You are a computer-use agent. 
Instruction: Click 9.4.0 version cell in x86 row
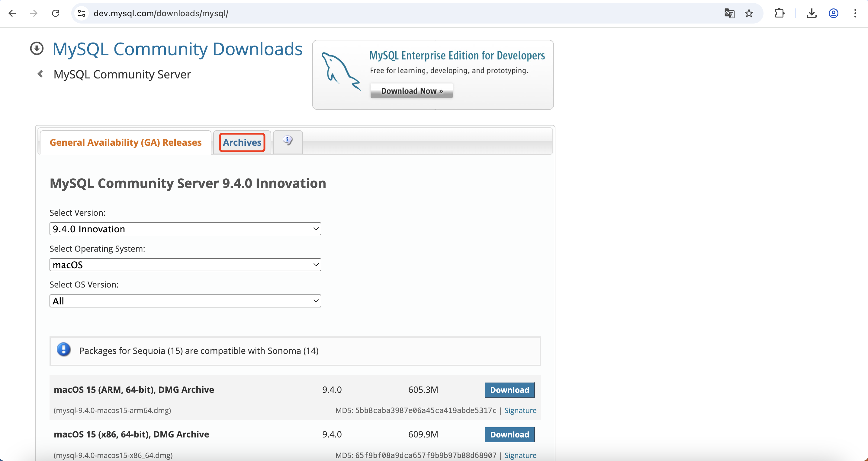coord(332,434)
